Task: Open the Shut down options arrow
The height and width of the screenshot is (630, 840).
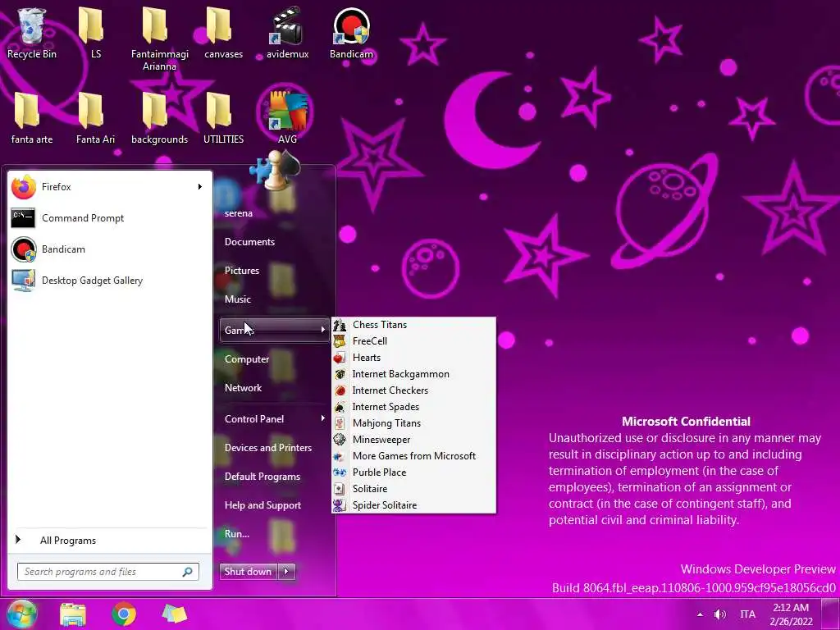Action: point(286,572)
